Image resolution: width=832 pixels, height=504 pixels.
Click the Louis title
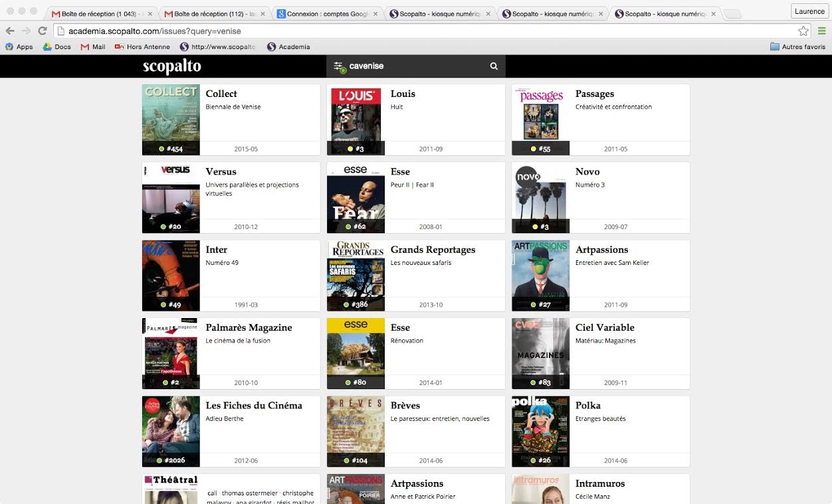[403, 94]
